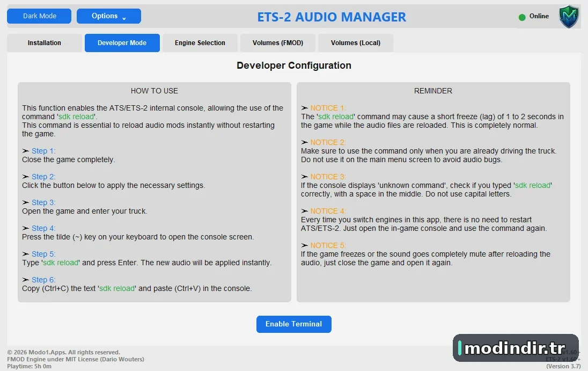This screenshot has width=588, height=371.
Task: Click the NOTICE 5 label
Action: [328, 246]
